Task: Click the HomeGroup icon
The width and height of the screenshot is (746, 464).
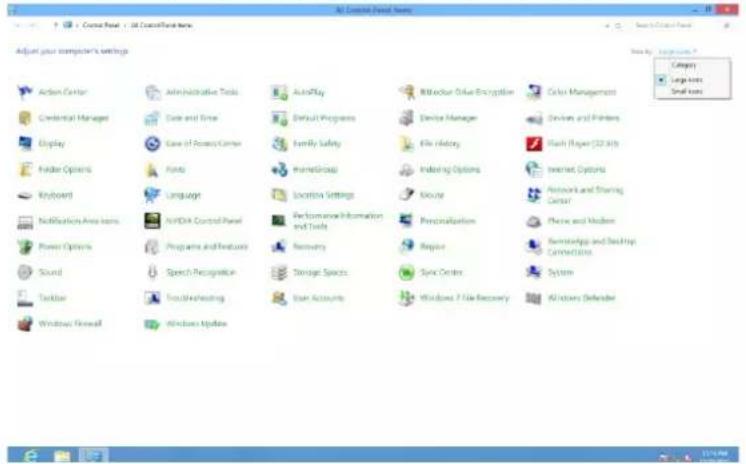Action: coord(279,169)
